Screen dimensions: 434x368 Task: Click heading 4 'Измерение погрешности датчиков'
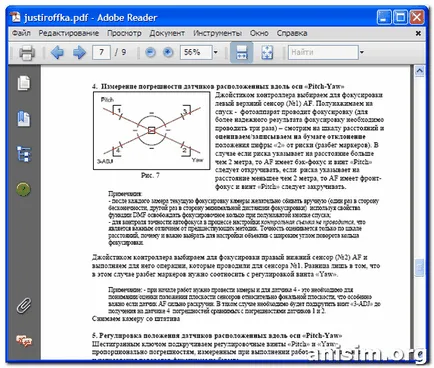point(218,86)
